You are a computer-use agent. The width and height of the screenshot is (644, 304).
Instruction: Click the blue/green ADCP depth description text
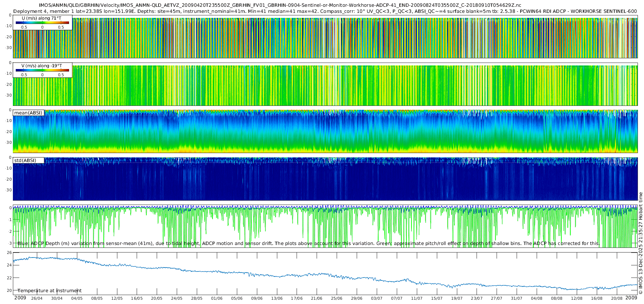tap(308, 244)
